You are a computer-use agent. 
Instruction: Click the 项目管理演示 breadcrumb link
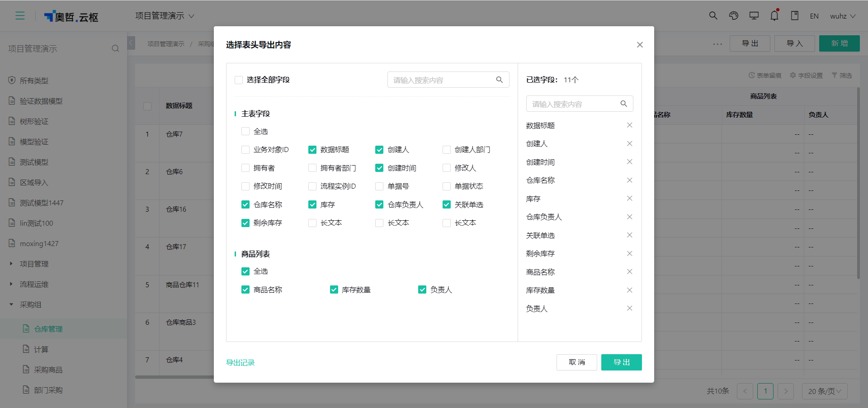coord(166,44)
